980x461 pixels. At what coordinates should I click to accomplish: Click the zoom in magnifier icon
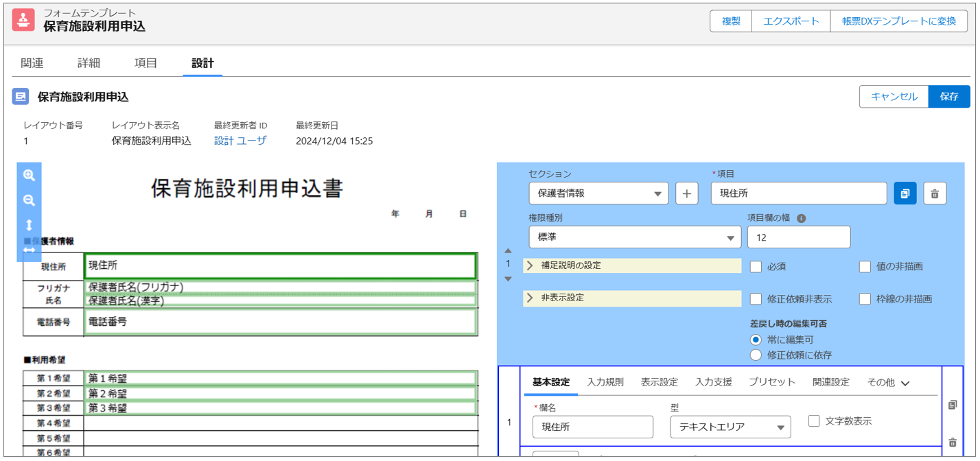click(29, 176)
